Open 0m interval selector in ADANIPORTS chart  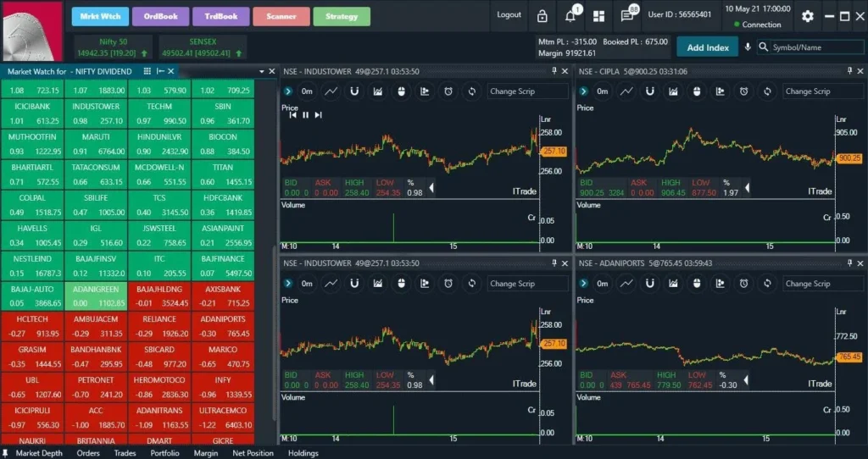click(x=603, y=284)
